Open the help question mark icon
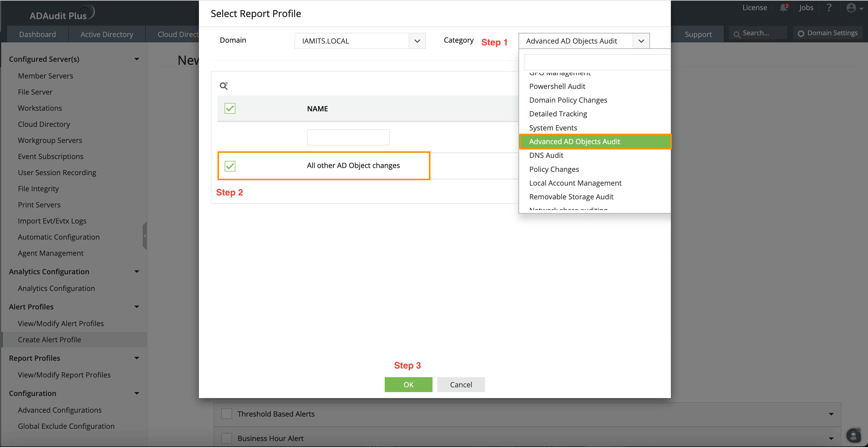The width and height of the screenshot is (868, 447). pyautogui.click(x=829, y=8)
